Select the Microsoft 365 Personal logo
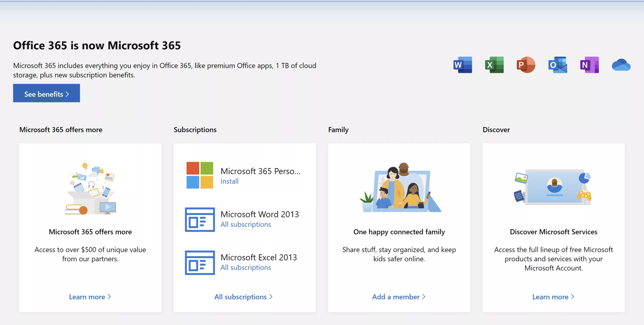The width and height of the screenshot is (644, 325). pos(200,175)
